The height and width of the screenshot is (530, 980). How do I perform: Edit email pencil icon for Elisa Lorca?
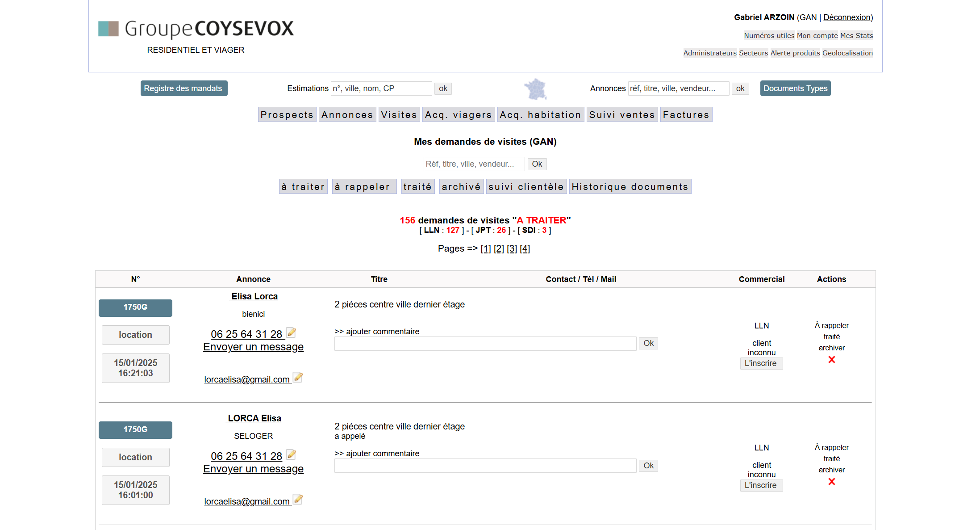298,378
